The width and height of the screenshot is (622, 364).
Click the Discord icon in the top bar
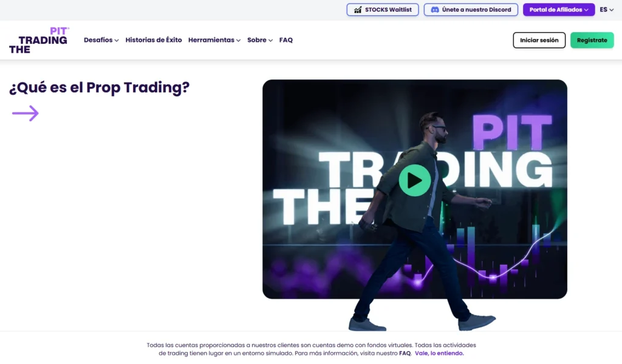(x=435, y=10)
